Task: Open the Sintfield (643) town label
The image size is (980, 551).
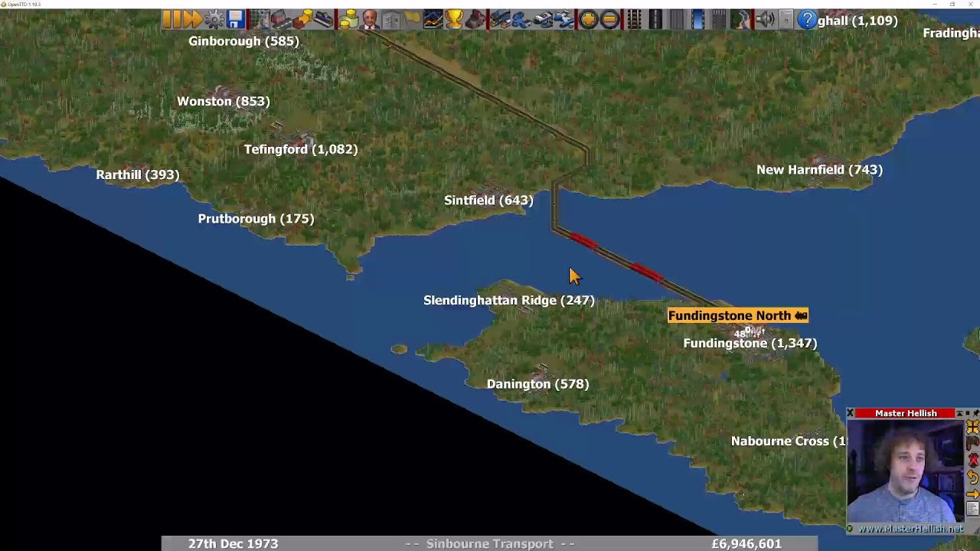Action: tap(488, 200)
